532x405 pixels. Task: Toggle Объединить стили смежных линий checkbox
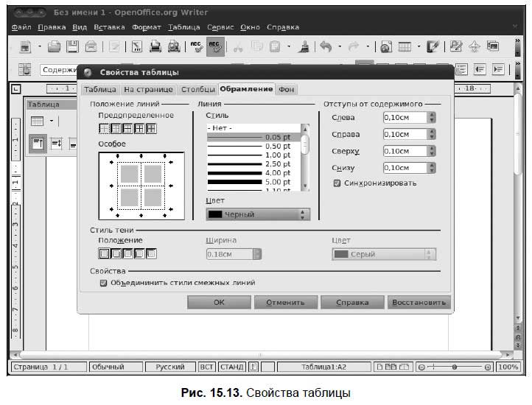[x=103, y=283]
